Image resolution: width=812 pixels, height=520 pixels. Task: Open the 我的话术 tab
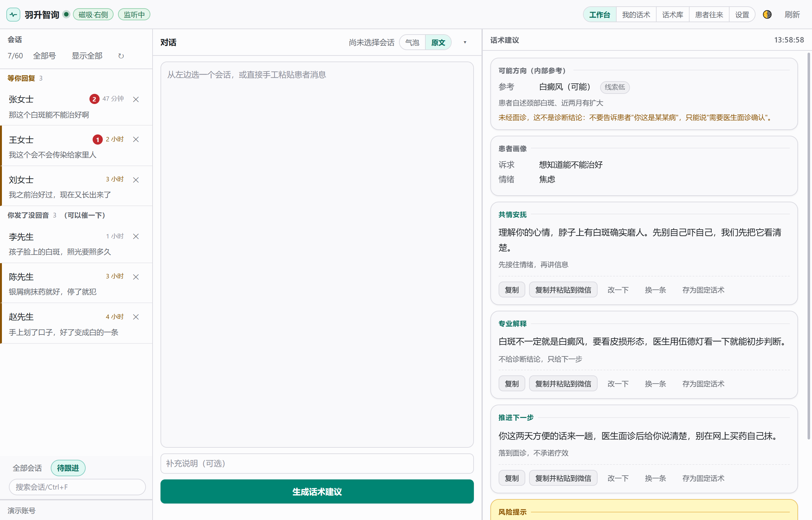click(x=636, y=15)
